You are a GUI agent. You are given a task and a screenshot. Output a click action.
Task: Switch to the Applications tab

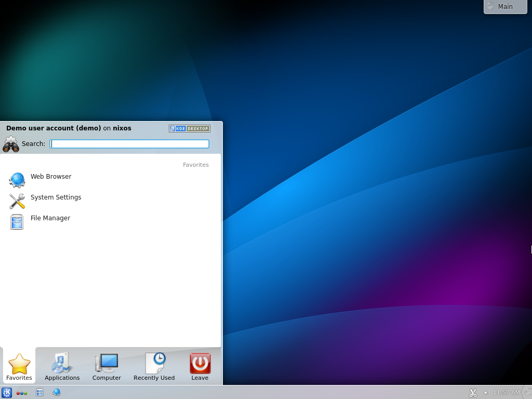(62, 366)
